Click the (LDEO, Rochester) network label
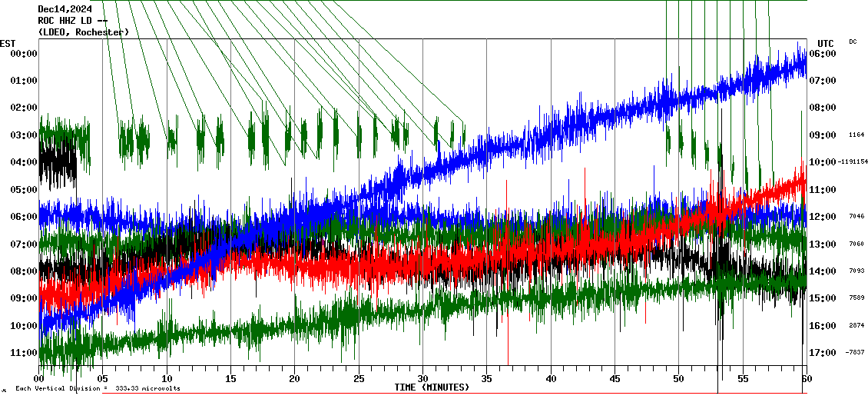 pos(83,32)
